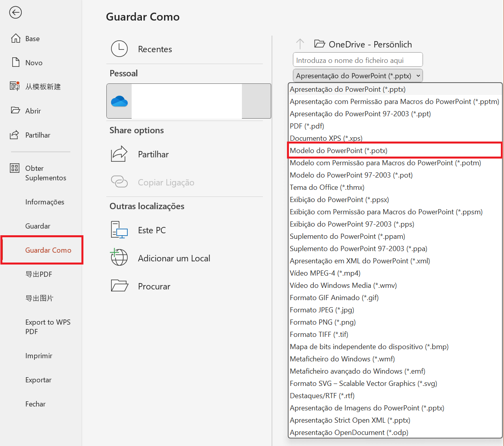
Task: Open Exportar in the sidebar
Action: click(38, 380)
